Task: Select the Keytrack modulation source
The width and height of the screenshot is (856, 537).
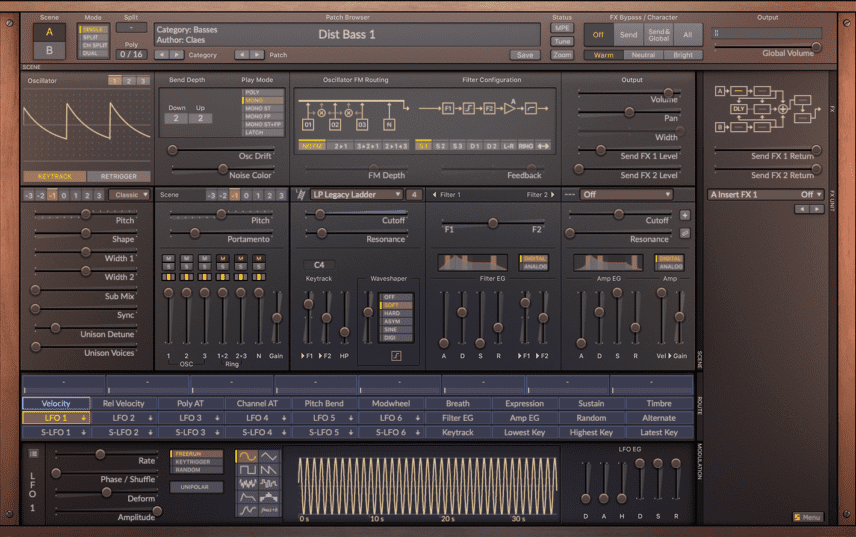Action: 457,432
